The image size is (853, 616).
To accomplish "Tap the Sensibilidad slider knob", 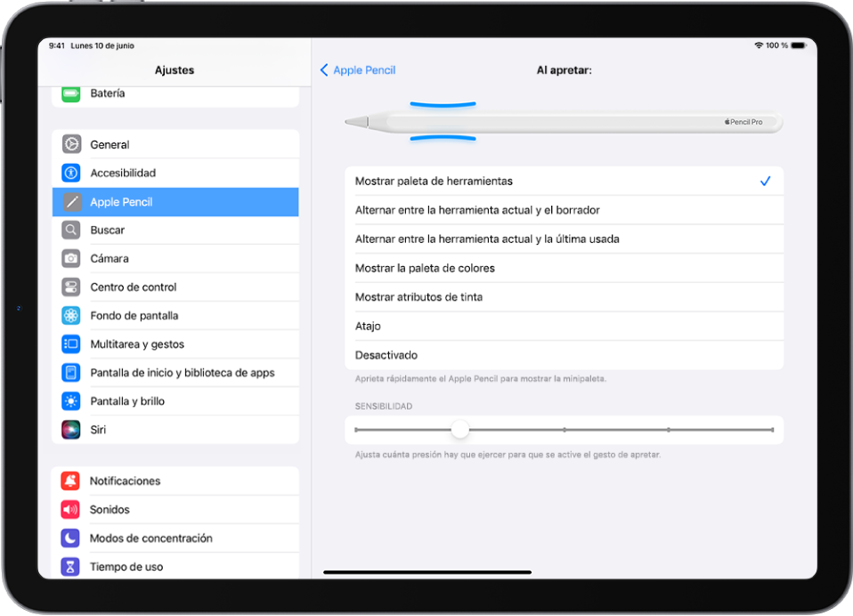I will [460, 430].
